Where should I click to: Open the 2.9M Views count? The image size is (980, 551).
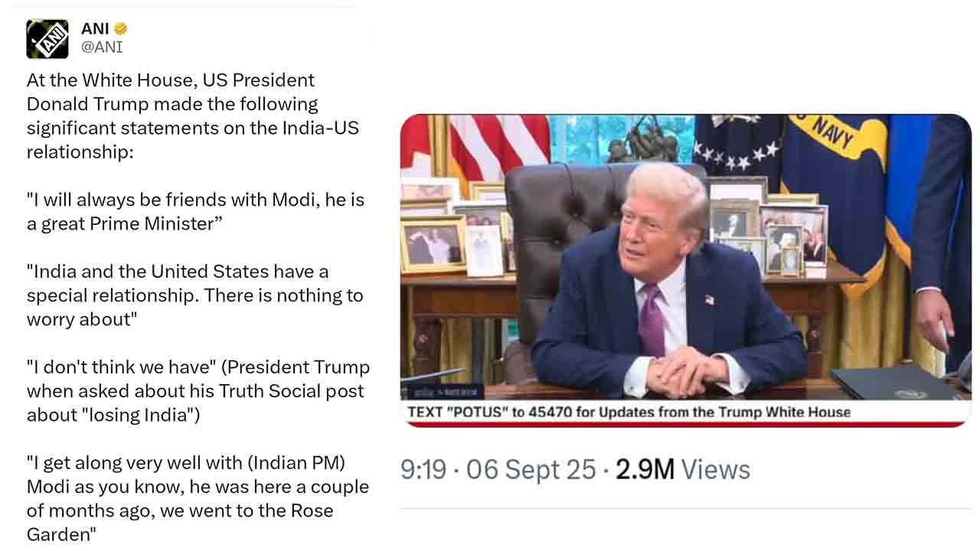click(683, 469)
